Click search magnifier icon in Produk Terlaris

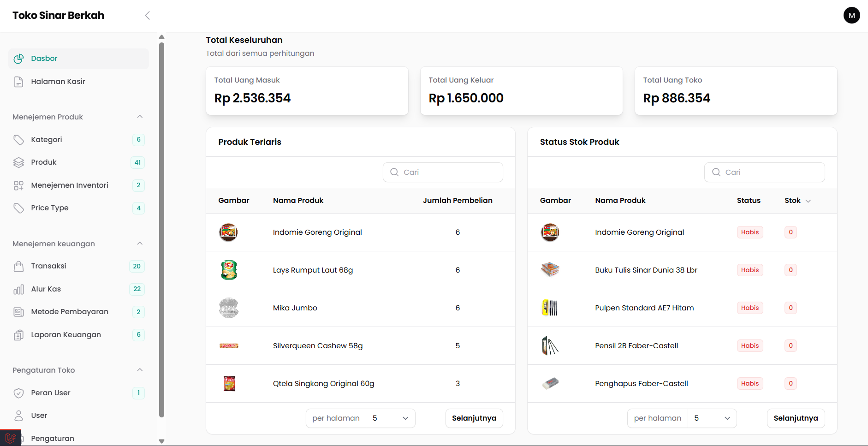tap(394, 172)
